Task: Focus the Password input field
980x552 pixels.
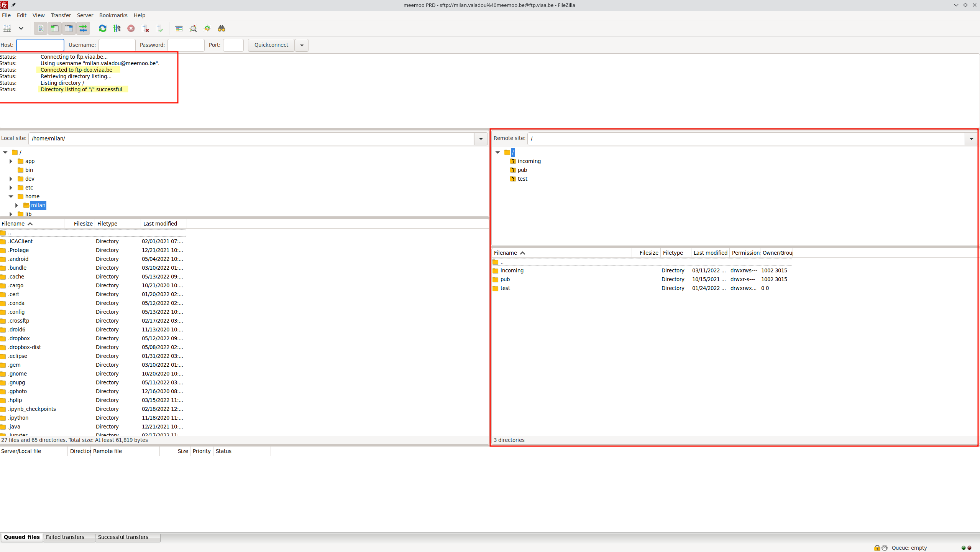Action: coord(186,45)
